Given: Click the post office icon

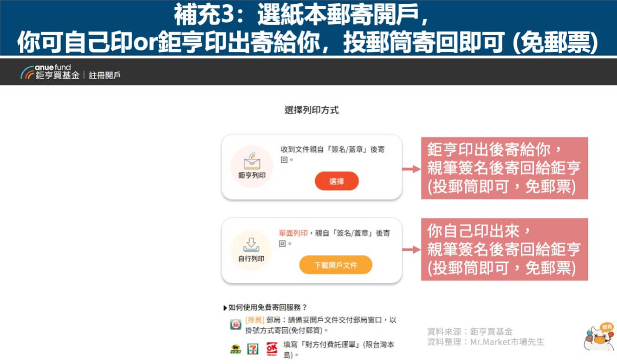Looking at the screenshot, I should [x=236, y=325].
